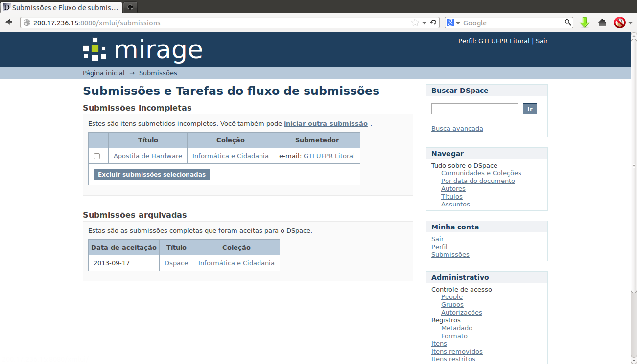Viewport: 637px width, 364px height.
Task: Go to Página inicial breadcrumb
Action: click(104, 73)
